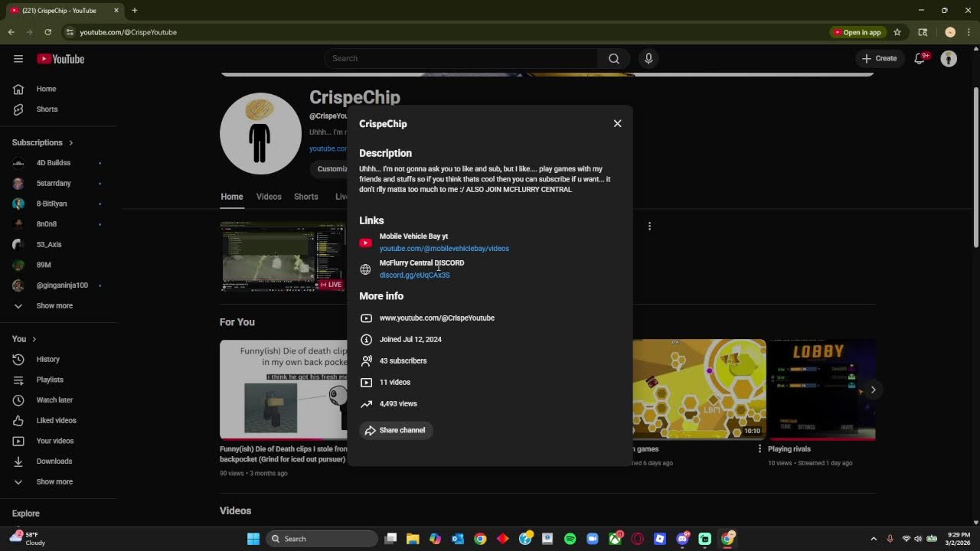Show hidden system tray icons
Image resolution: width=980 pixels, height=551 pixels.
(874, 539)
